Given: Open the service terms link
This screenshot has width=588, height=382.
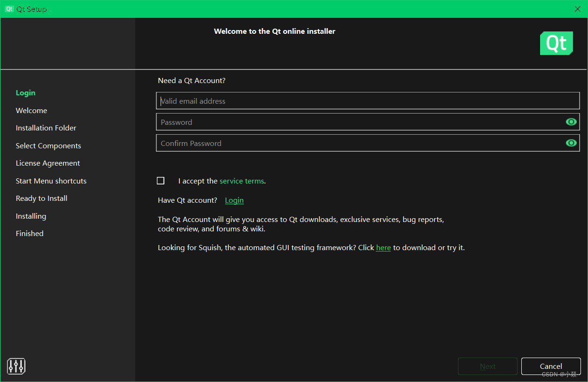Looking at the screenshot, I should (241, 181).
